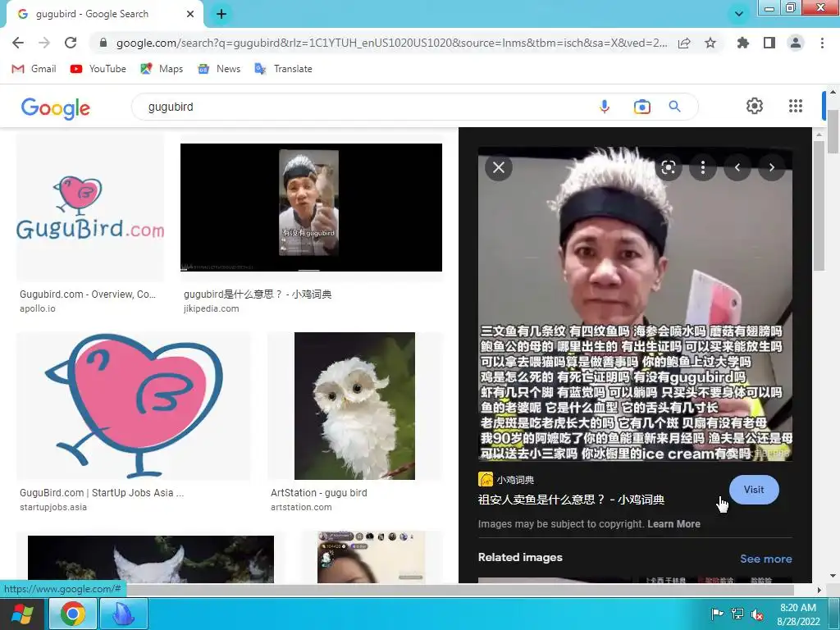This screenshot has height=630, width=840.
Task: Open the Gmail bookmark
Action: (34, 69)
